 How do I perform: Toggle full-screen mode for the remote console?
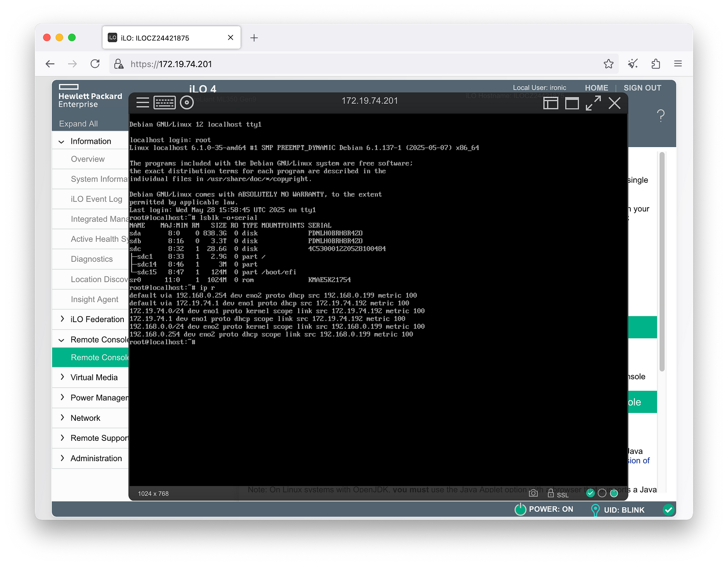(x=593, y=103)
